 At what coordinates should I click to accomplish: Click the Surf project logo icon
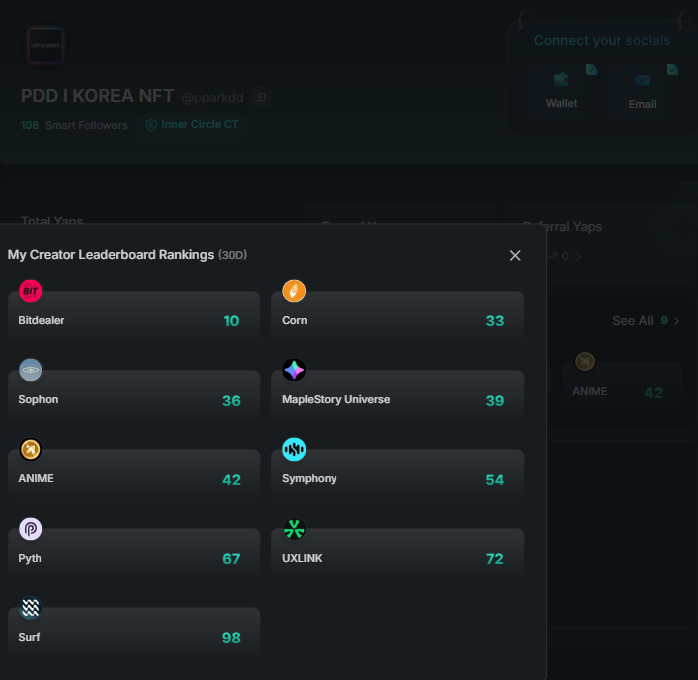point(30,607)
